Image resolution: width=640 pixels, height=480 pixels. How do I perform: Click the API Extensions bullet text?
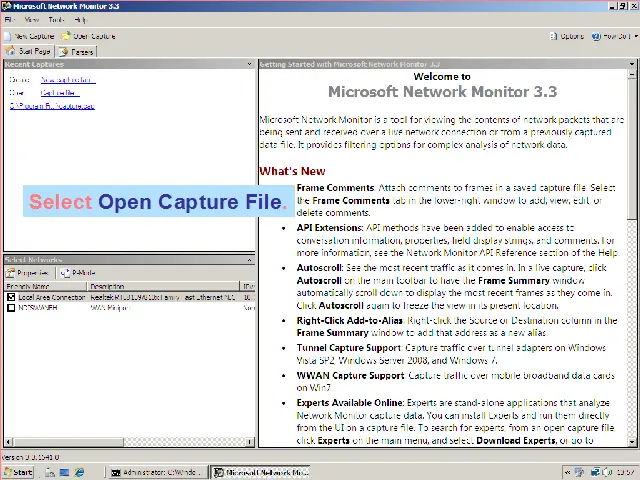pyautogui.click(x=330, y=228)
